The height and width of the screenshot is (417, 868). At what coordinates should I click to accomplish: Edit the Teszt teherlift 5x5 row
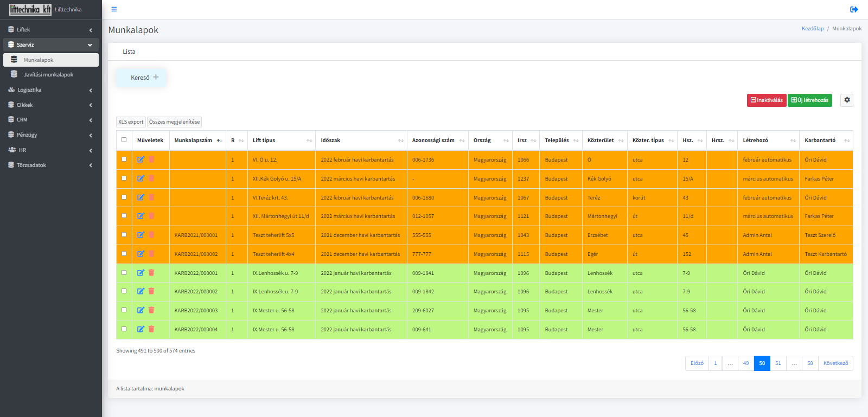click(x=141, y=235)
